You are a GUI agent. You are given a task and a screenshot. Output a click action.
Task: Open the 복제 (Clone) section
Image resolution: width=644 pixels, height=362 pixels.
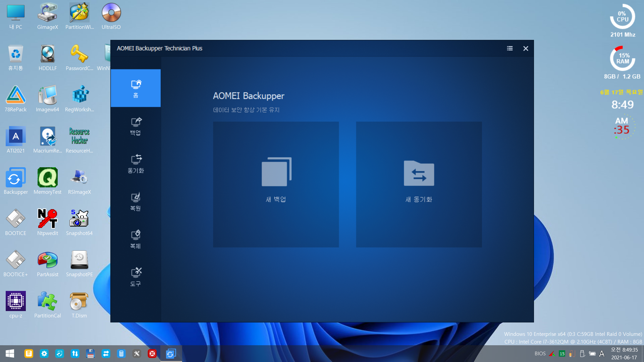tap(136, 239)
